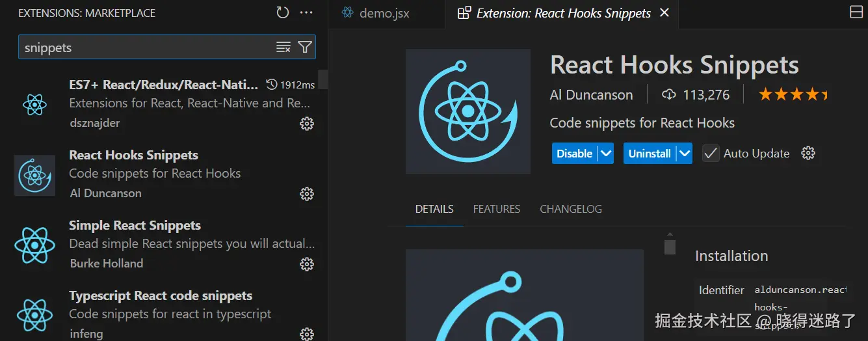Click Code snippets for react in typescript description

click(x=170, y=314)
